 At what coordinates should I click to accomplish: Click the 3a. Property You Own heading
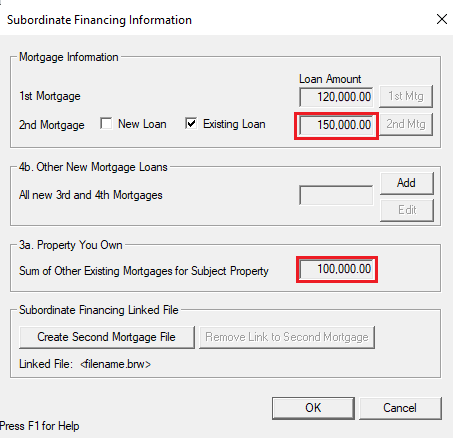click(x=71, y=245)
